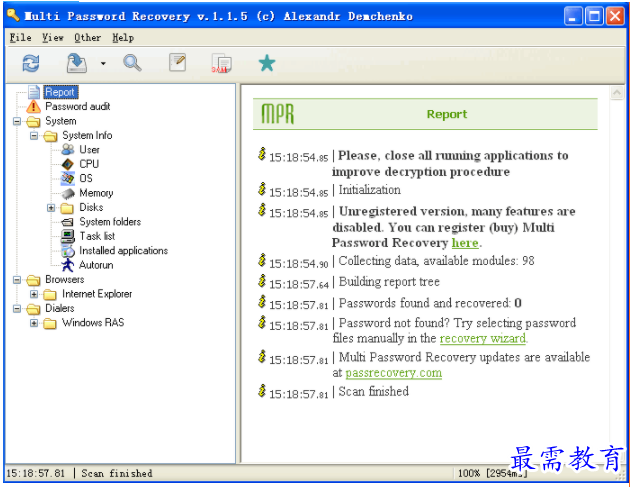The image size is (632, 490).
Task: Collapse the System Info node
Action: [34, 135]
